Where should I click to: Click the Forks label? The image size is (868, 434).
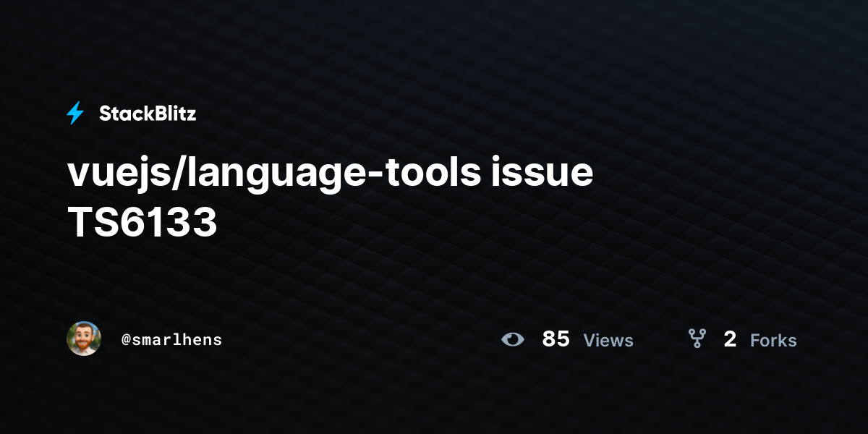(773, 340)
